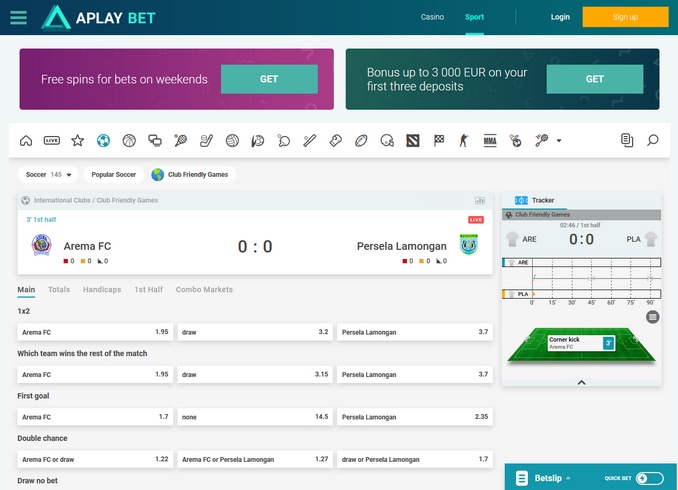The height and width of the screenshot is (490, 678).
Task: Select the rugby ball icon
Action: pyautogui.click(x=361, y=141)
